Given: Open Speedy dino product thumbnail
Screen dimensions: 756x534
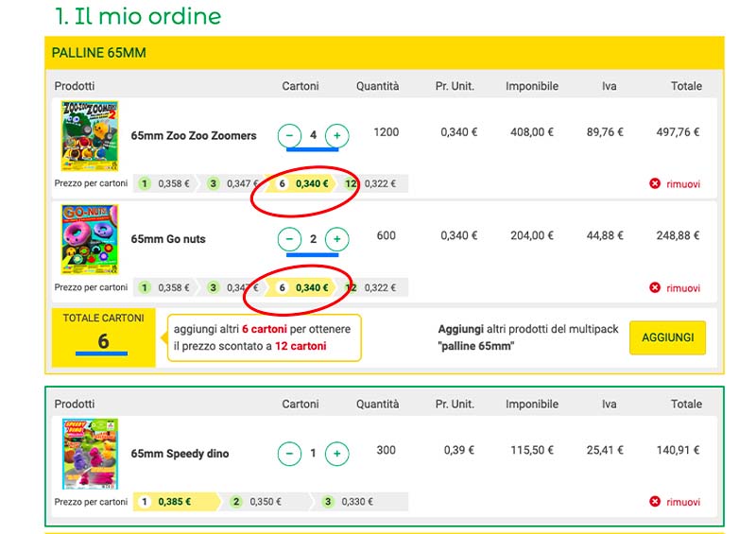Looking at the screenshot, I should (89, 454).
